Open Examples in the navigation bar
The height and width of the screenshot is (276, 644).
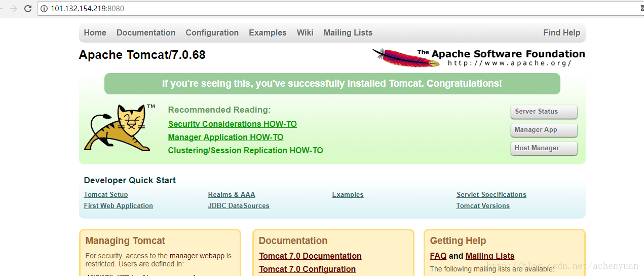pos(268,32)
